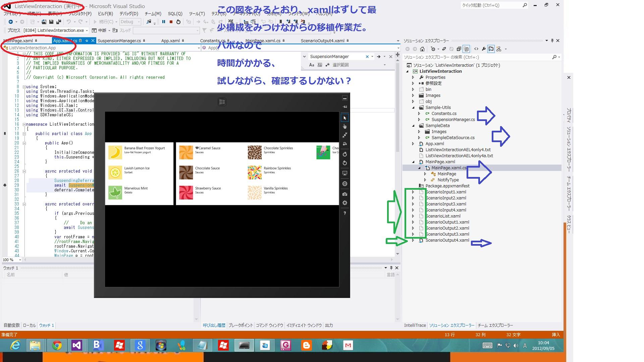Screen dimensions: 644x362
Task: Open simulator set location globe icon
Action: click(344, 184)
